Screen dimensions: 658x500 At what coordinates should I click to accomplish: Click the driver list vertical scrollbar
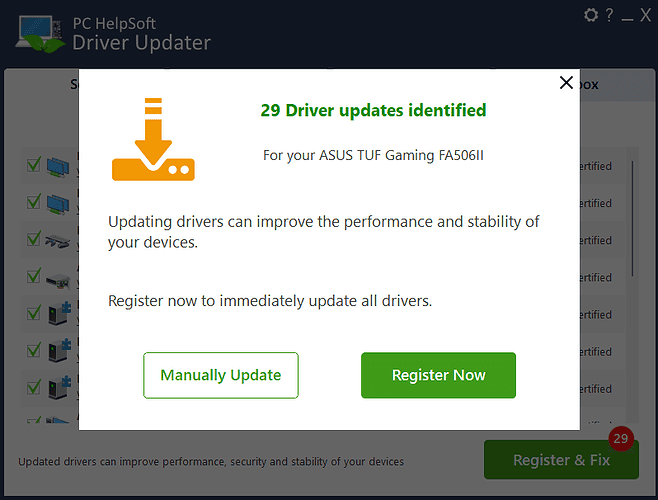pyautogui.click(x=632, y=220)
